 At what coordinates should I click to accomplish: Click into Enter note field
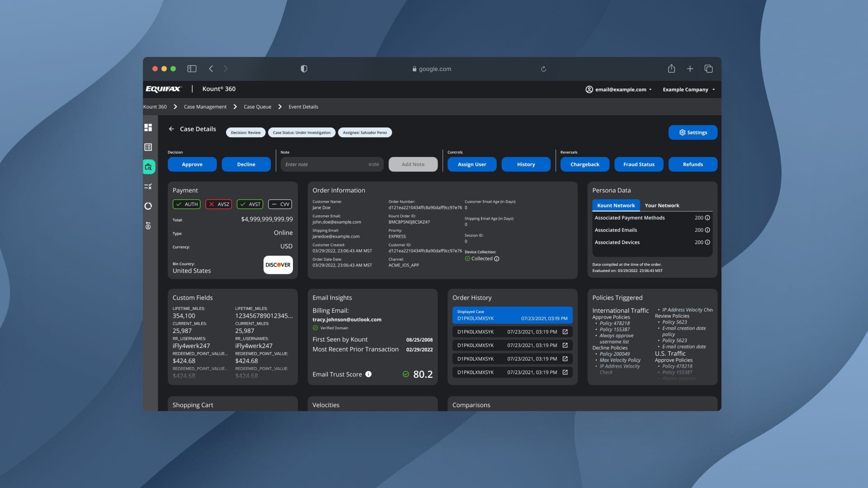point(332,164)
